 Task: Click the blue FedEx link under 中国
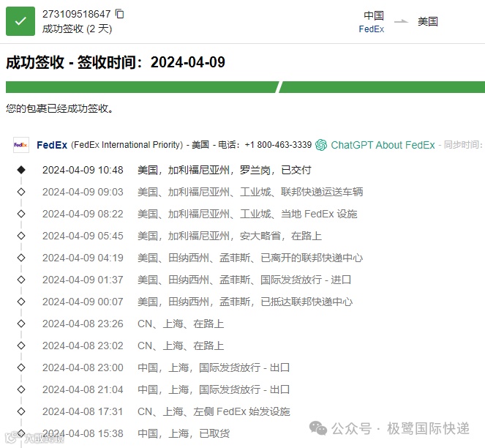pyautogui.click(x=372, y=29)
